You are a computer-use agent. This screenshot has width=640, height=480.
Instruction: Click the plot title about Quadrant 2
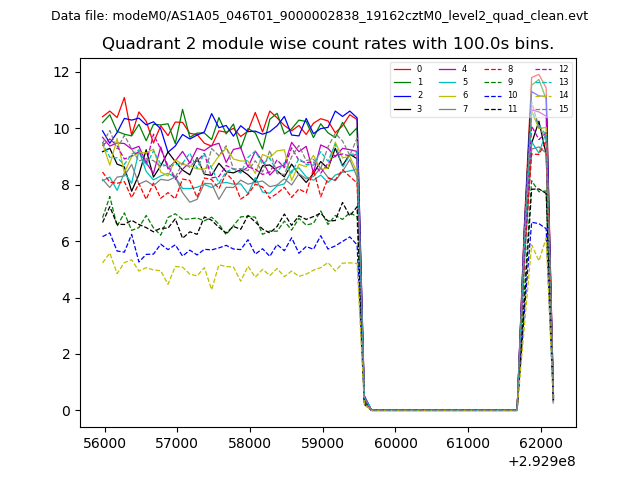pos(327,44)
